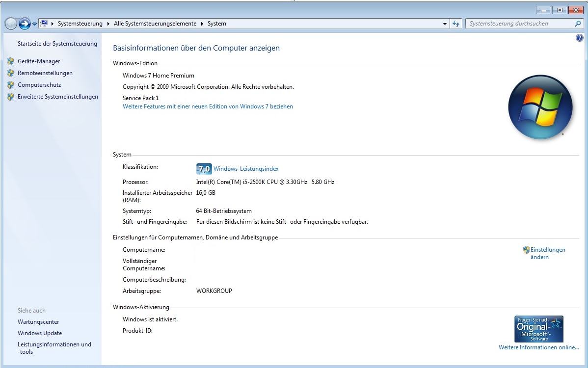The image size is (588, 368).
Task: Click shield icon beside Einstellungen ändern
Action: 527,250
